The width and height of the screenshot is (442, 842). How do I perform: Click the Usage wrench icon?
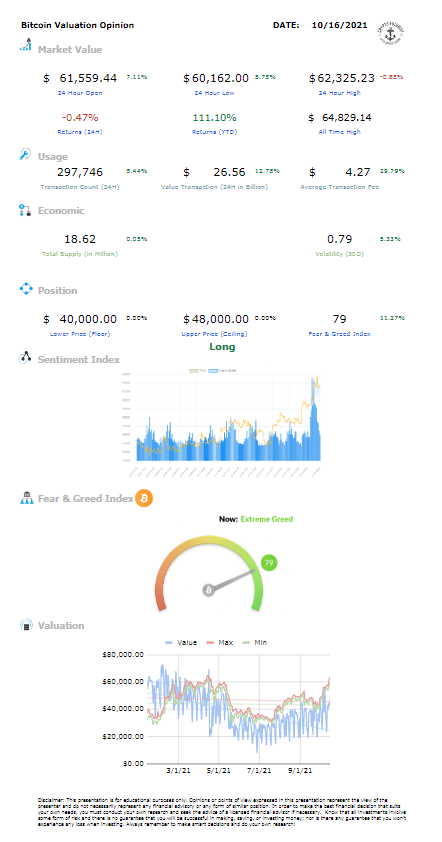(x=25, y=155)
